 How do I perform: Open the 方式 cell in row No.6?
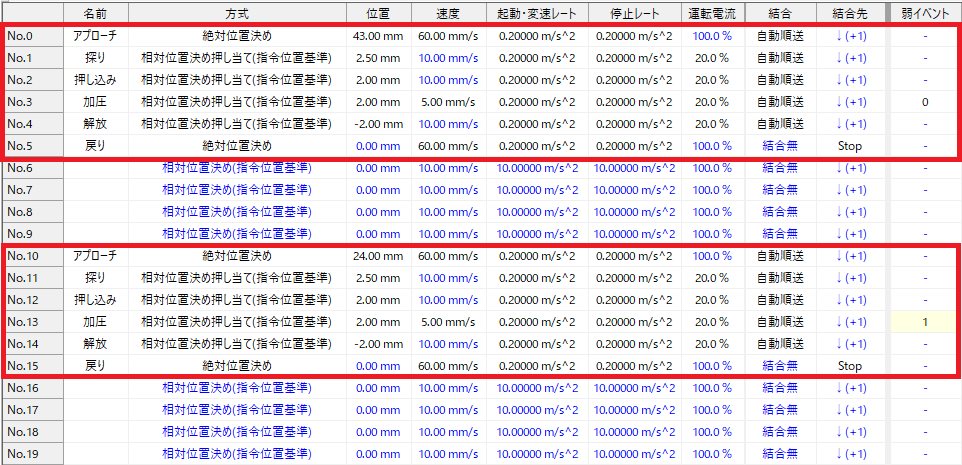click(x=236, y=168)
